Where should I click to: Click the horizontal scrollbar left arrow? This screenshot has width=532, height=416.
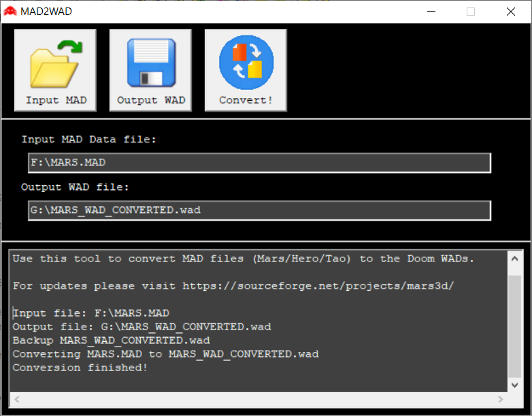pos(17,400)
